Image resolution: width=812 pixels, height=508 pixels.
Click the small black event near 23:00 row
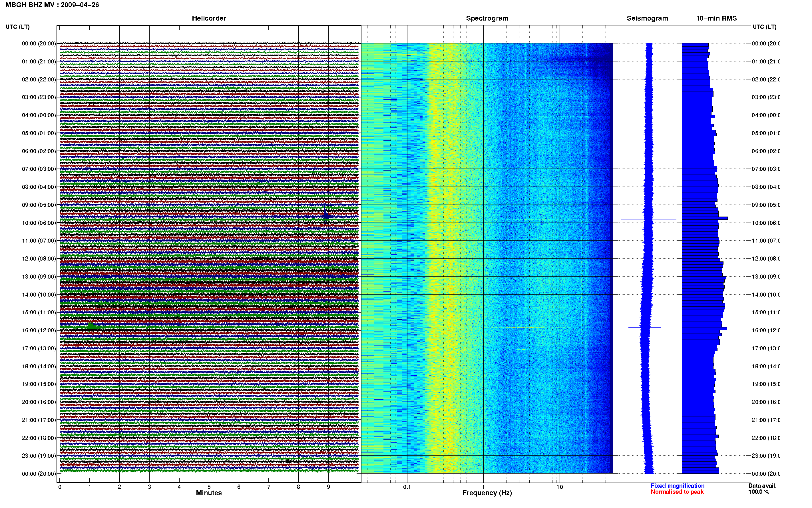[x=288, y=461]
